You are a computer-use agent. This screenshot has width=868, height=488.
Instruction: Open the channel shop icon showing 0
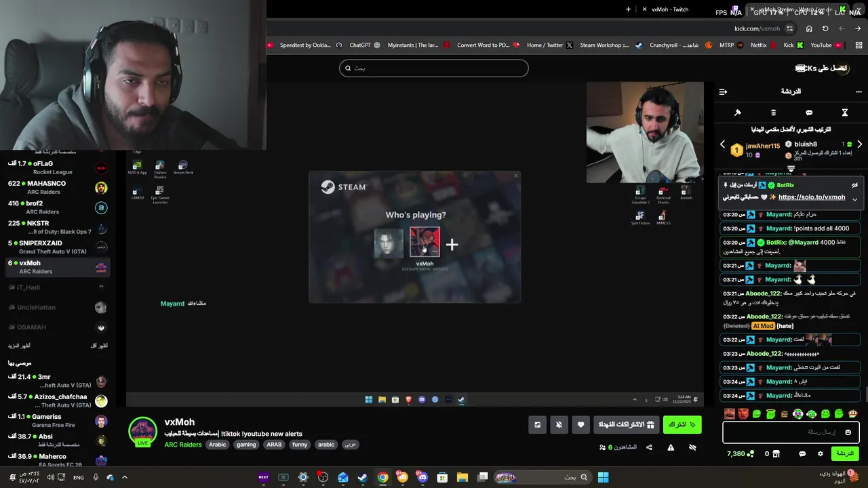(x=775, y=453)
